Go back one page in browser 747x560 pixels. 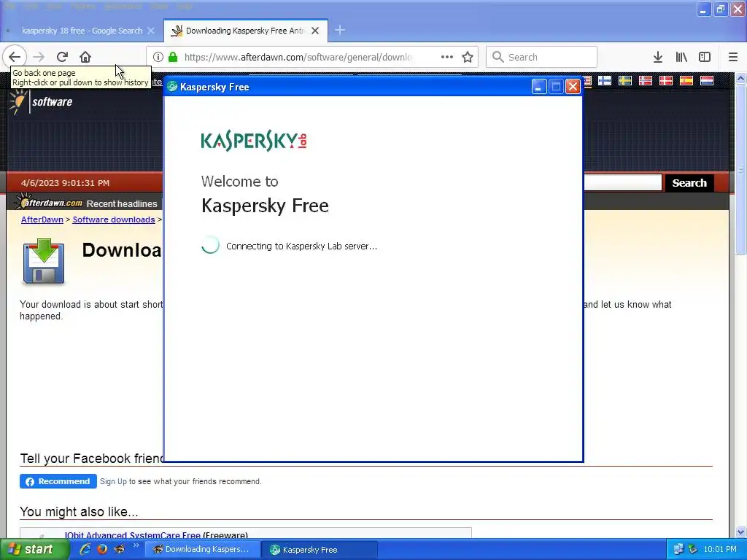click(x=15, y=57)
